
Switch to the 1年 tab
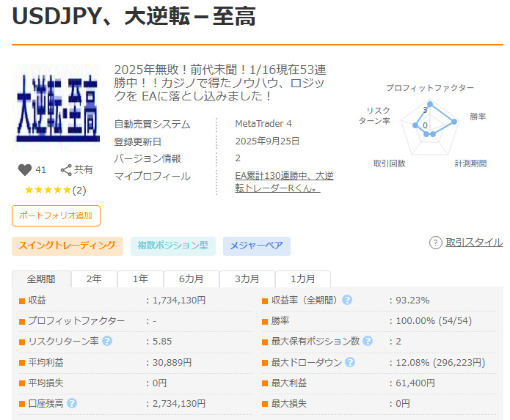(140, 279)
